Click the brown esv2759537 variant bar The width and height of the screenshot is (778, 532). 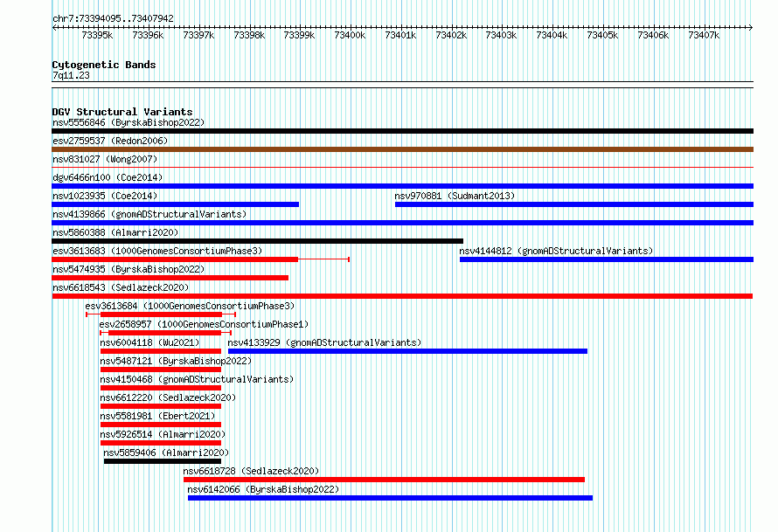[x=402, y=149]
